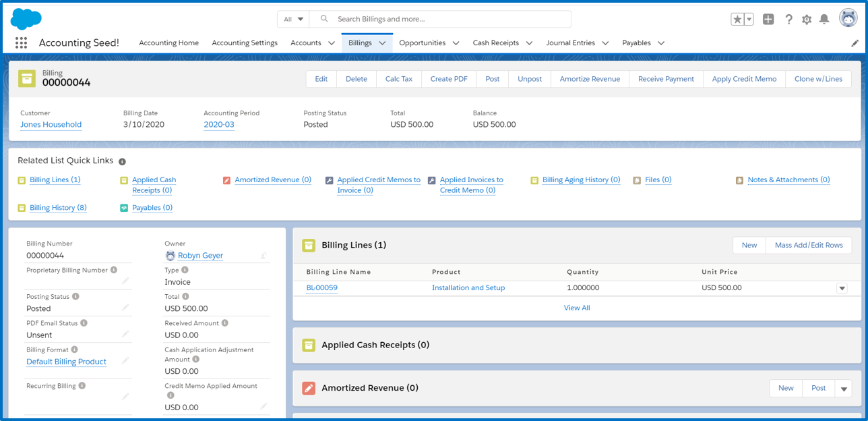The height and width of the screenshot is (421, 868).
Task: Open the Global Actions plus icon
Action: tap(768, 20)
